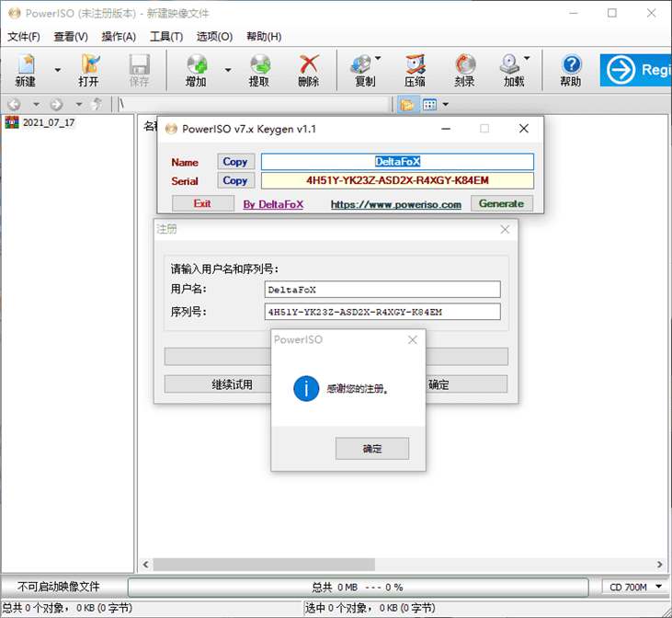Click the 保存 (Save) toolbar icon
This screenshot has height=618, width=672.
tap(140, 70)
